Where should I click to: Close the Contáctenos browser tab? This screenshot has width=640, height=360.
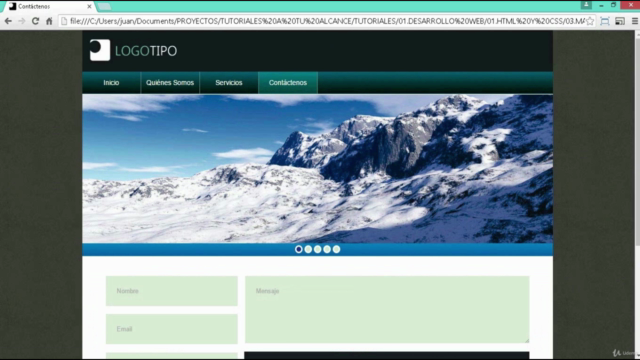tap(89, 7)
